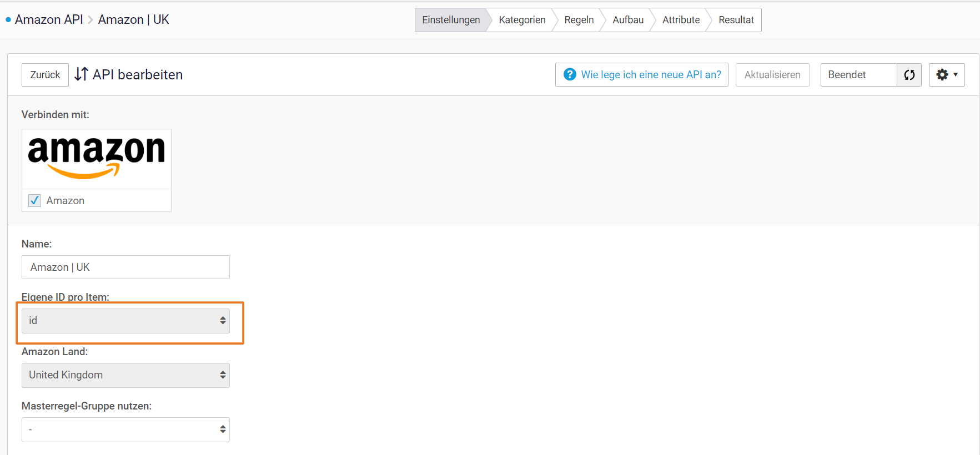Open the Masterregel-Gruppe nutzen dropdown
Screen dimensions: 980x455
click(x=125, y=429)
